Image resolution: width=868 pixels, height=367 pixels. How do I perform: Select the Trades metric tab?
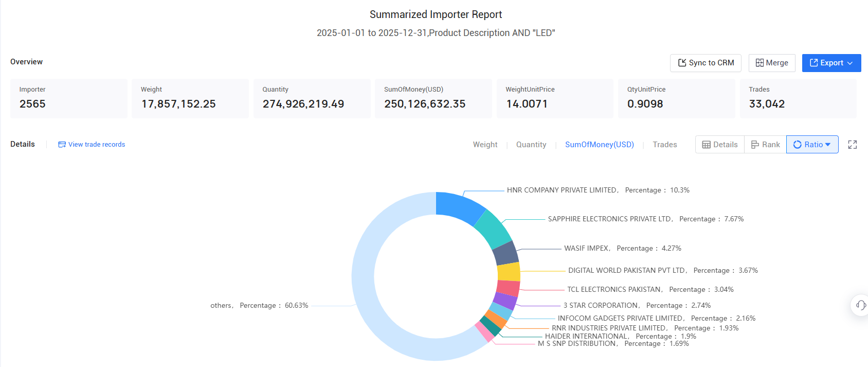coord(665,145)
